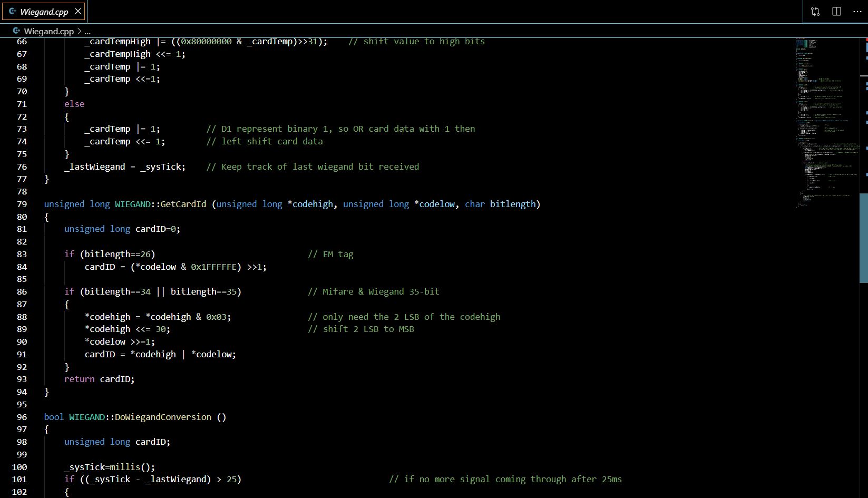Click the C++ file icon in the tab

pyautogui.click(x=13, y=11)
